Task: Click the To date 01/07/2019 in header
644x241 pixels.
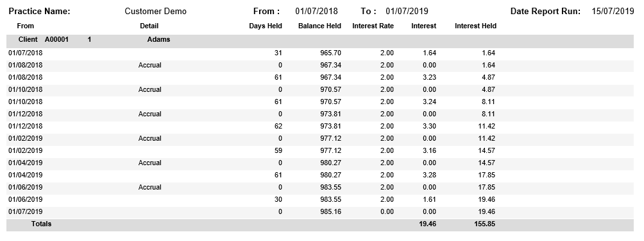Action: [x=407, y=12]
